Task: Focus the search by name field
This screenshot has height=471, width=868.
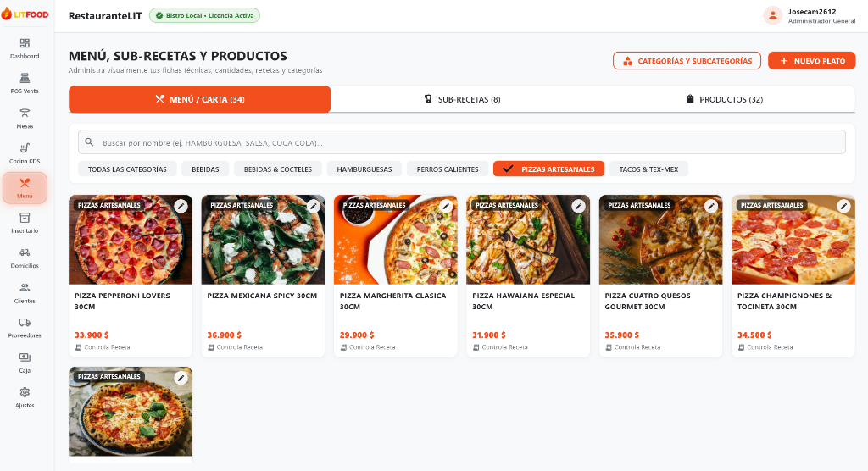Action: [x=462, y=142]
